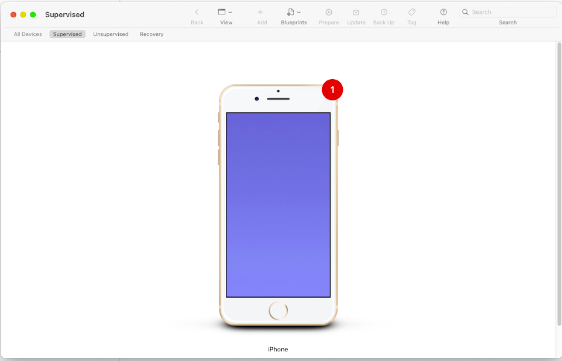The width and height of the screenshot is (562, 361).
Task: Select the Supervised filter tab
Action: tap(67, 34)
